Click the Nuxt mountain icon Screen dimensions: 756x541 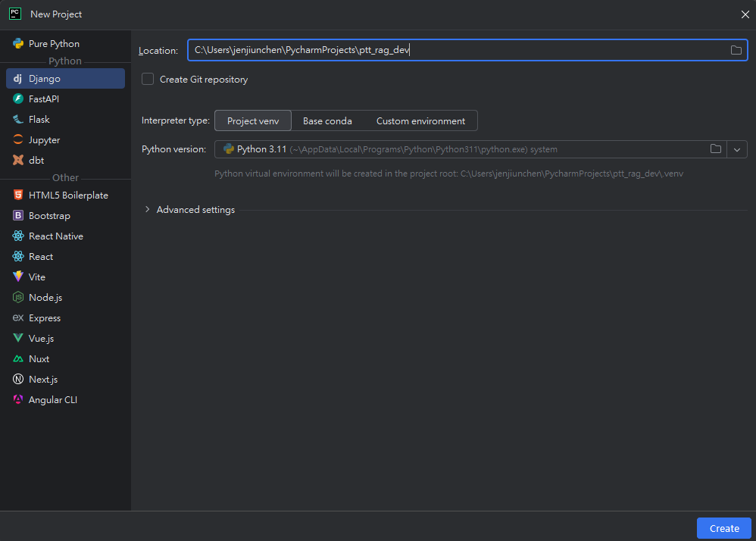pyautogui.click(x=18, y=358)
